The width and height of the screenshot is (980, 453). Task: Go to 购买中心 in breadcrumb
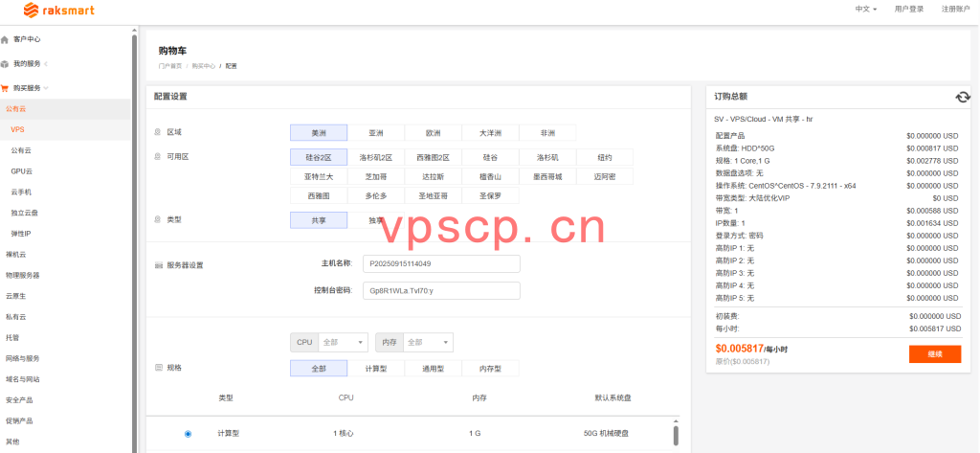point(204,66)
